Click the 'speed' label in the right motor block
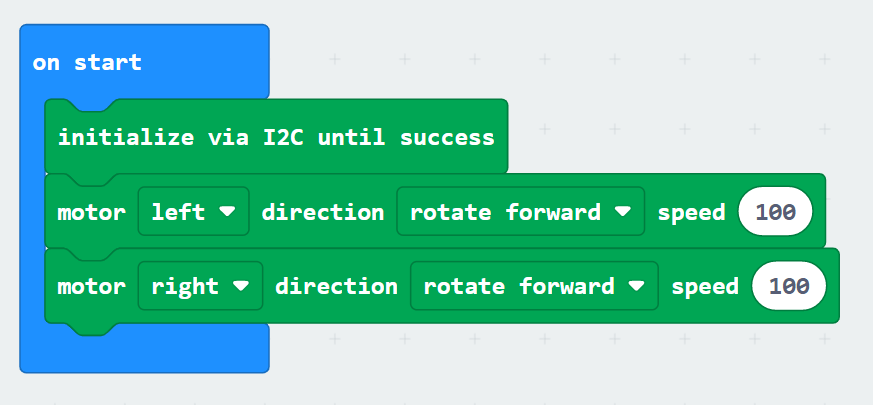873x405 pixels. [705, 286]
